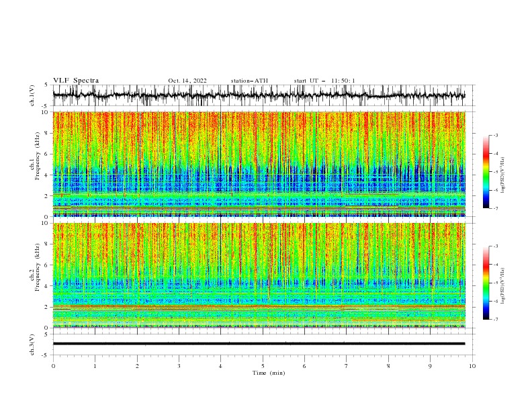Viewport: 532px width, 411px height.
Task: Click time axis tick label '10'
Action: tap(472, 366)
